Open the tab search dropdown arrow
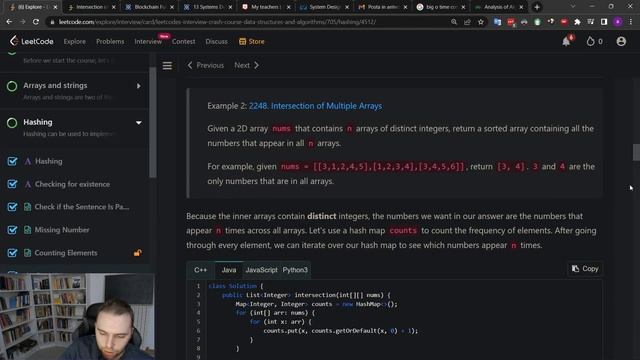Screen dimensions: 640x360 click(573, 7)
